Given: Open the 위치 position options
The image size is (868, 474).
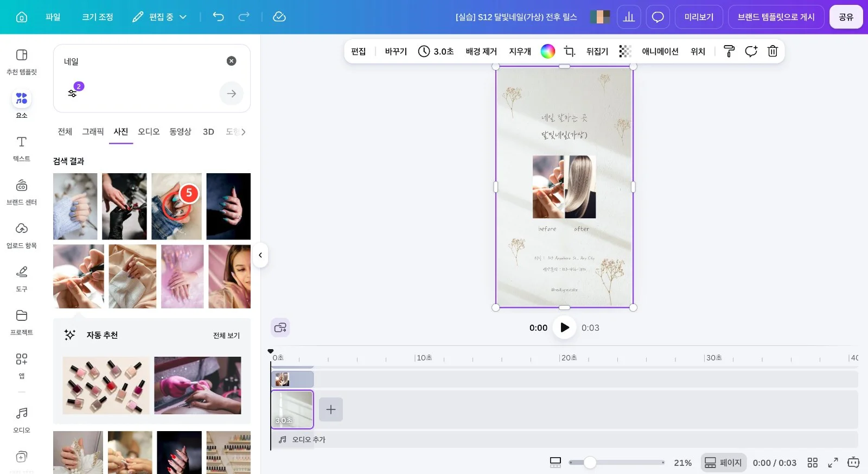Looking at the screenshot, I should [x=698, y=51].
